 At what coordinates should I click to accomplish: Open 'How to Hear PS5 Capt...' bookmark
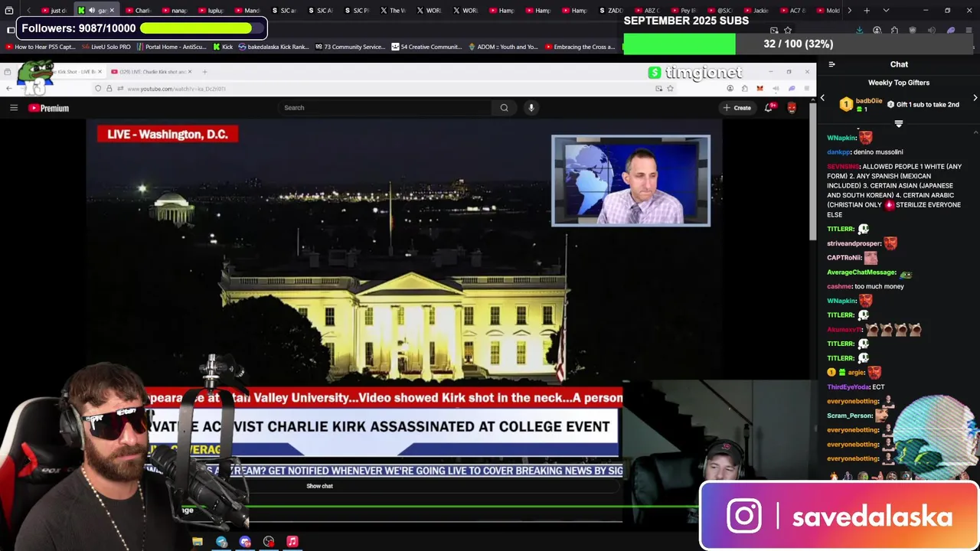pyautogui.click(x=41, y=47)
